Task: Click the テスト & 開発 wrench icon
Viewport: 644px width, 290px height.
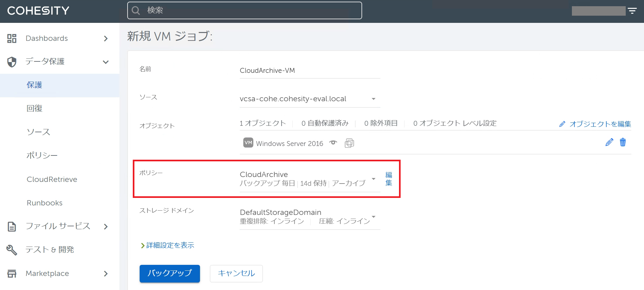Action: 12,250
